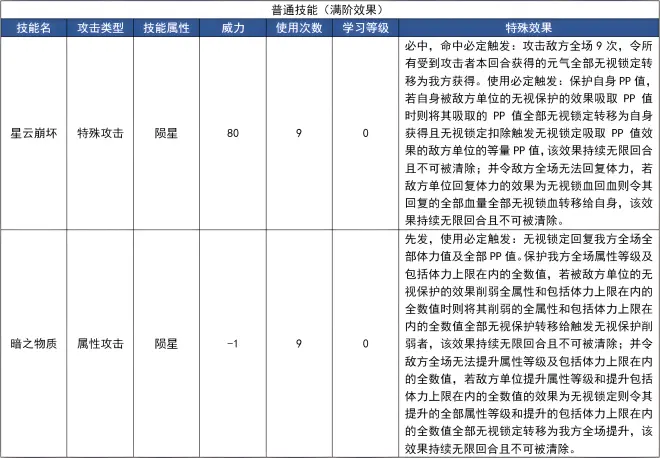660x458 pixels.
Task: Click the 使用次数 column header
Action: [299, 28]
